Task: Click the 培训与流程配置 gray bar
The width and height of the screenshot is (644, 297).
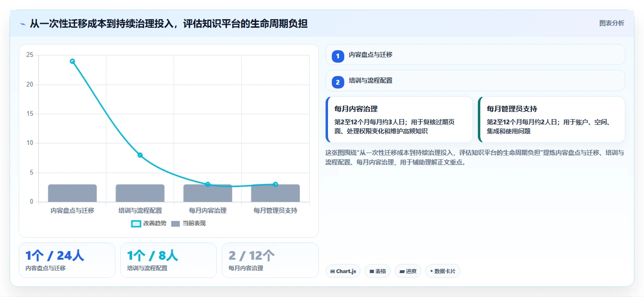Action: coord(140,193)
